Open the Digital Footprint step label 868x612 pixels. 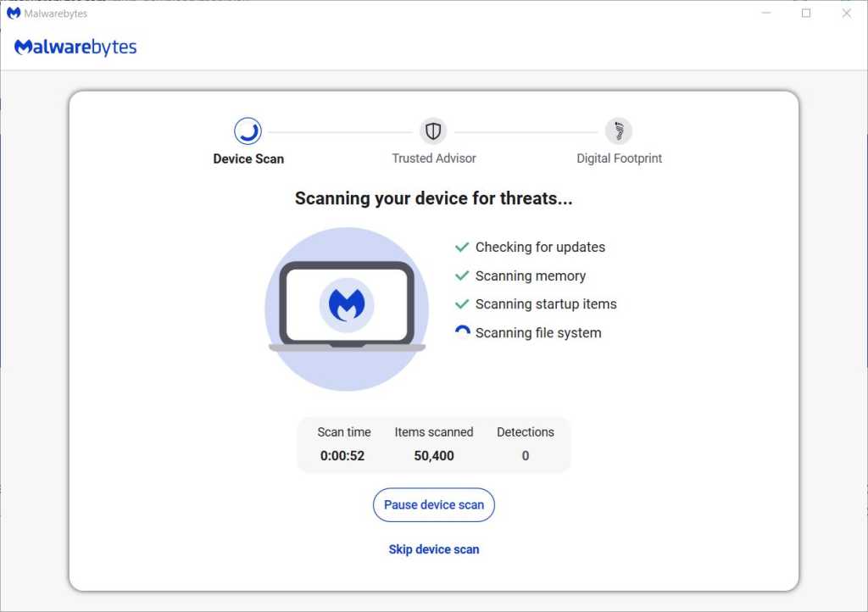pos(620,159)
